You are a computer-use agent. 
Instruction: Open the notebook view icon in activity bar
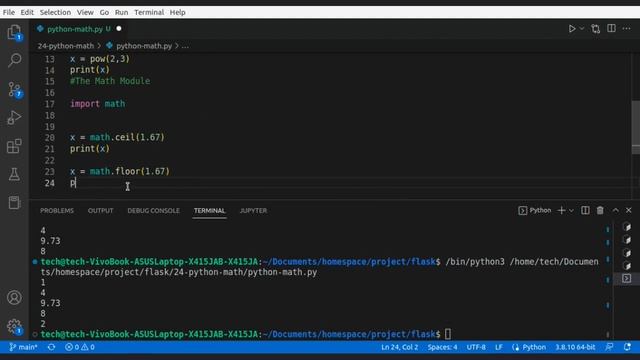[x=14, y=202]
